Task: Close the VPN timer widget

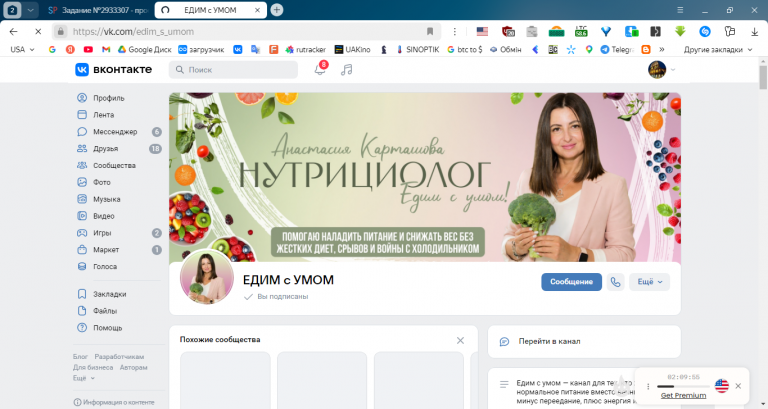Action: [x=738, y=386]
